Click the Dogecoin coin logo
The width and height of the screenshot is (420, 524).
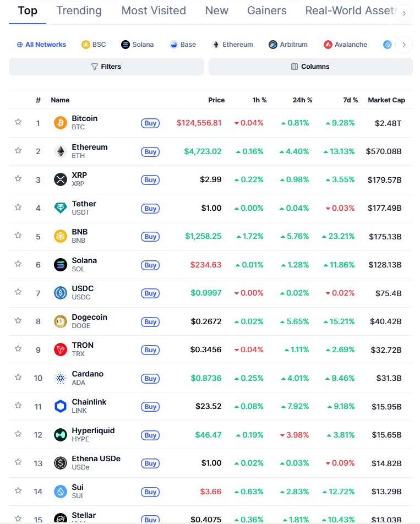click(61, 321)
